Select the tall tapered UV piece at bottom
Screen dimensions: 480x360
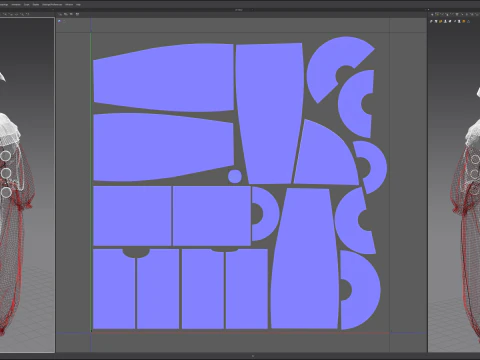305,258
